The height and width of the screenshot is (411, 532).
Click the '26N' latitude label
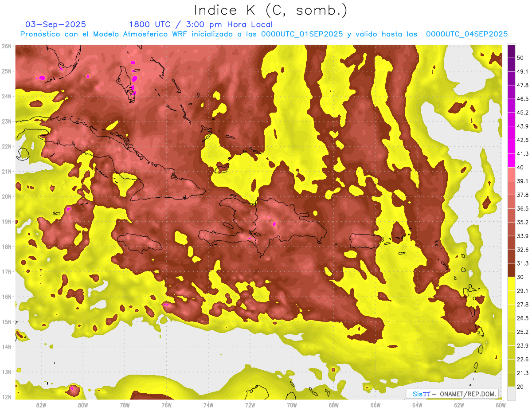point(6,46)
